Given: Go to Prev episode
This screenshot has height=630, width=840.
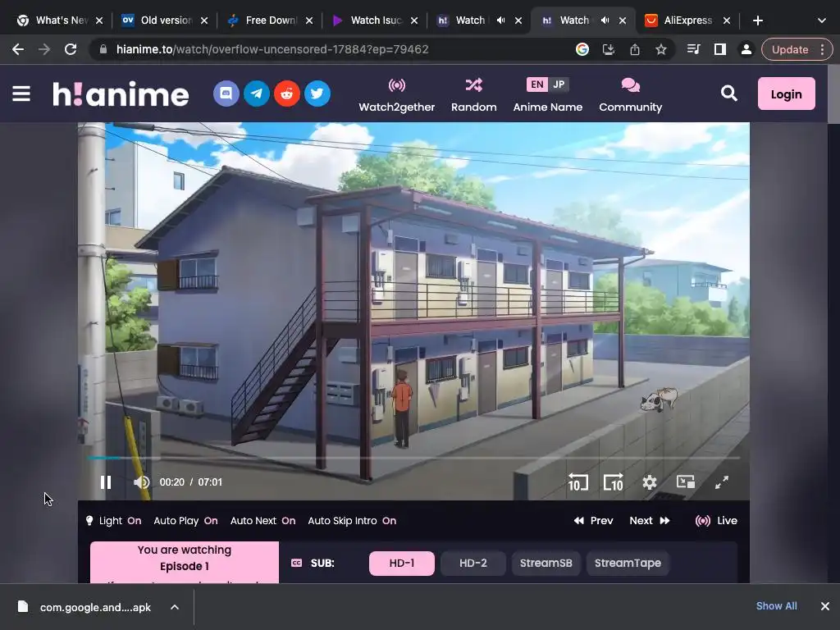Looking at the screenshot, I should (594, 521).
